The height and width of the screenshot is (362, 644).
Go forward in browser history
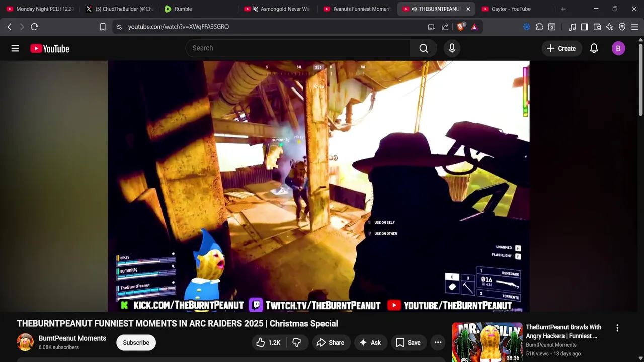point(22,27)
